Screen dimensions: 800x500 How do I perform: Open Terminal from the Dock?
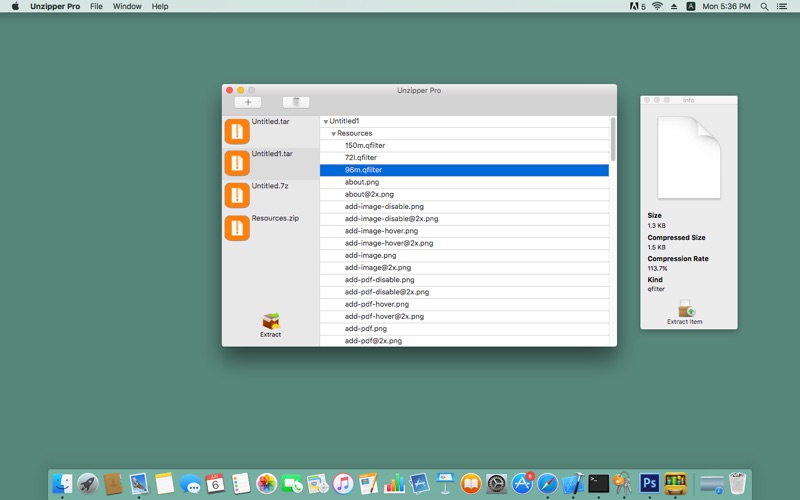(598, 483)
